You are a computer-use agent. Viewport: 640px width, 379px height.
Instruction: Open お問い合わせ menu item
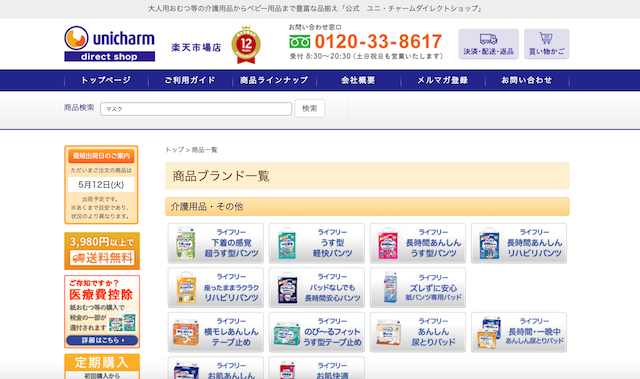click(x=527, y=80)
